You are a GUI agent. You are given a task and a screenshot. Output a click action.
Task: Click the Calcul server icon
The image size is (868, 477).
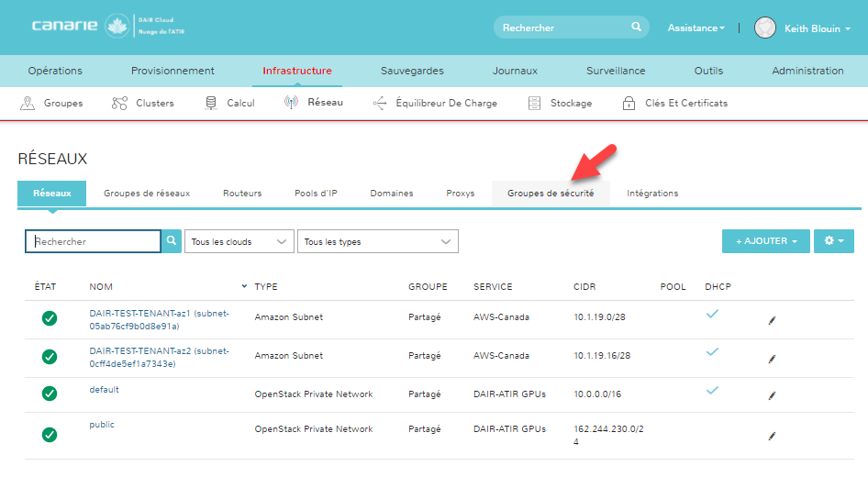click(211, 103)
